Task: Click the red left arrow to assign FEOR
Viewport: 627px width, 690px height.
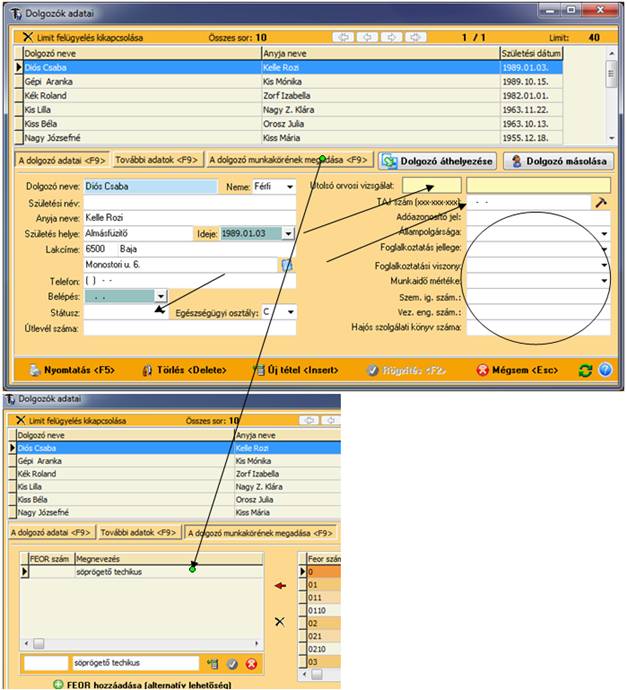Action: (x=280, y=586)
